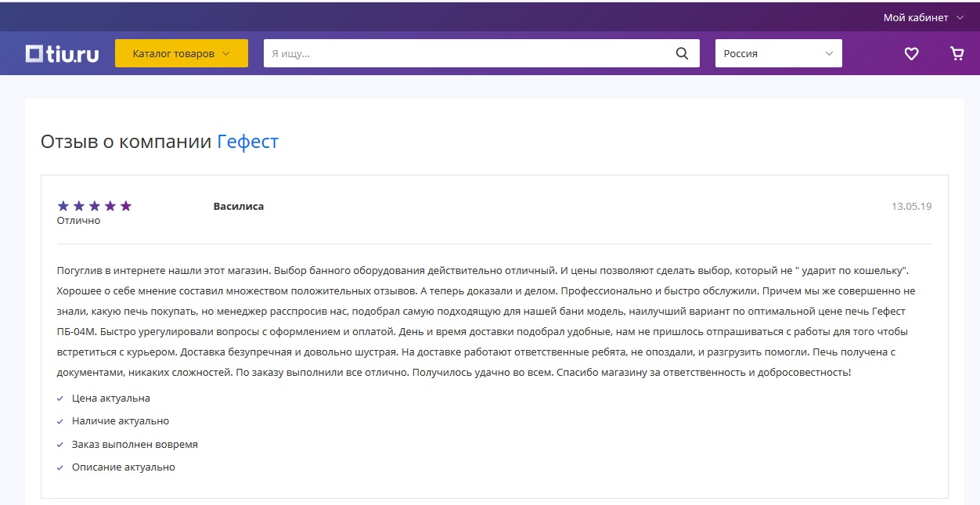Click Наличие актуально item

coord(120,421)
